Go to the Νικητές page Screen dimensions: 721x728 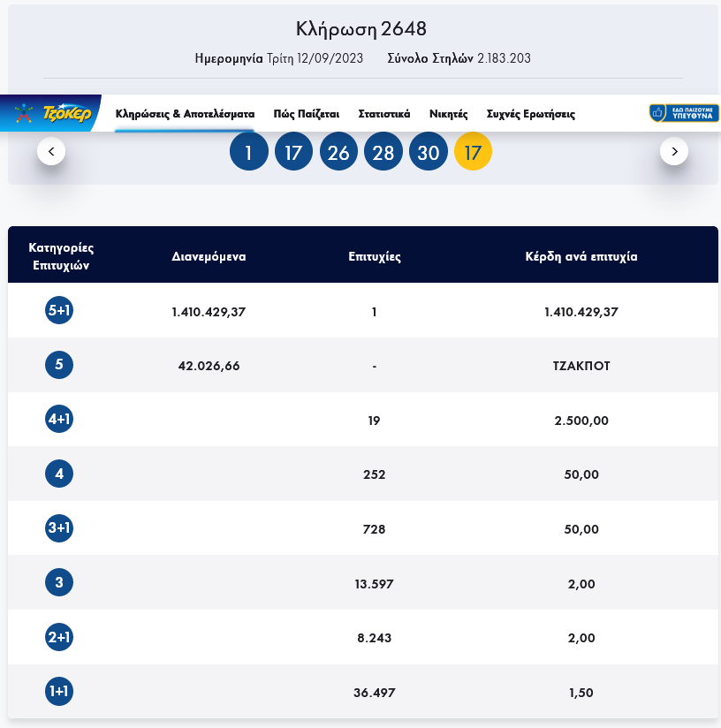448,114
